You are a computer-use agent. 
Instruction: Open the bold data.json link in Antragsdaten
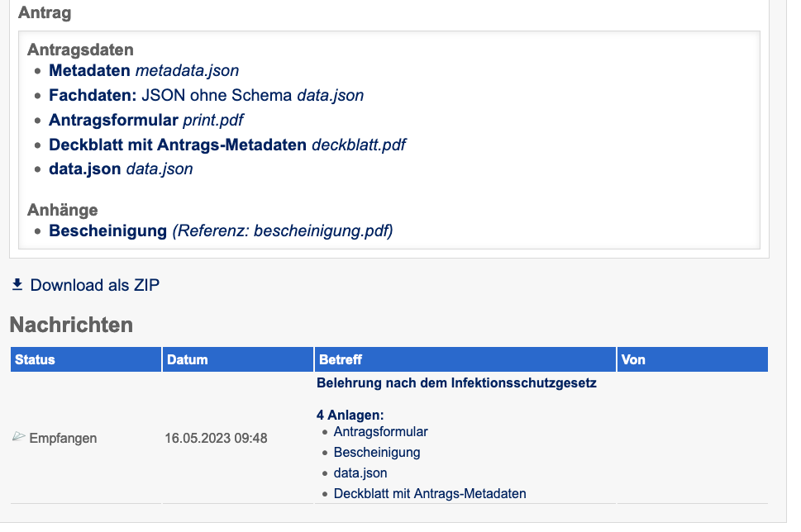click(x=86, y=169)
